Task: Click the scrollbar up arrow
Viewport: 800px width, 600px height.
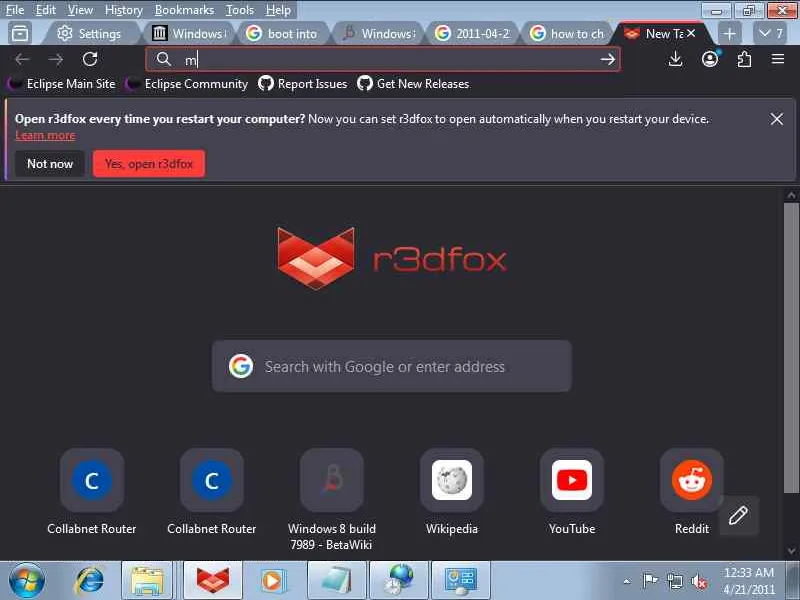Action: 791,195
